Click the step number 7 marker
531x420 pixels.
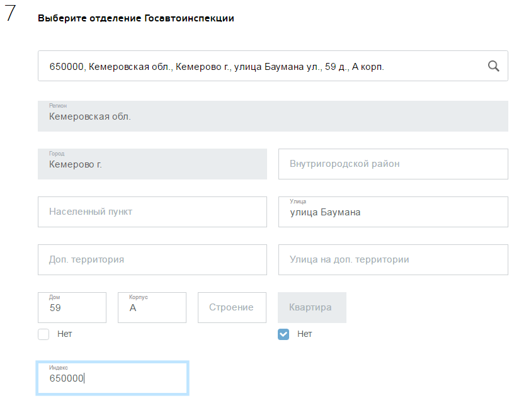[x=11, y=16]
